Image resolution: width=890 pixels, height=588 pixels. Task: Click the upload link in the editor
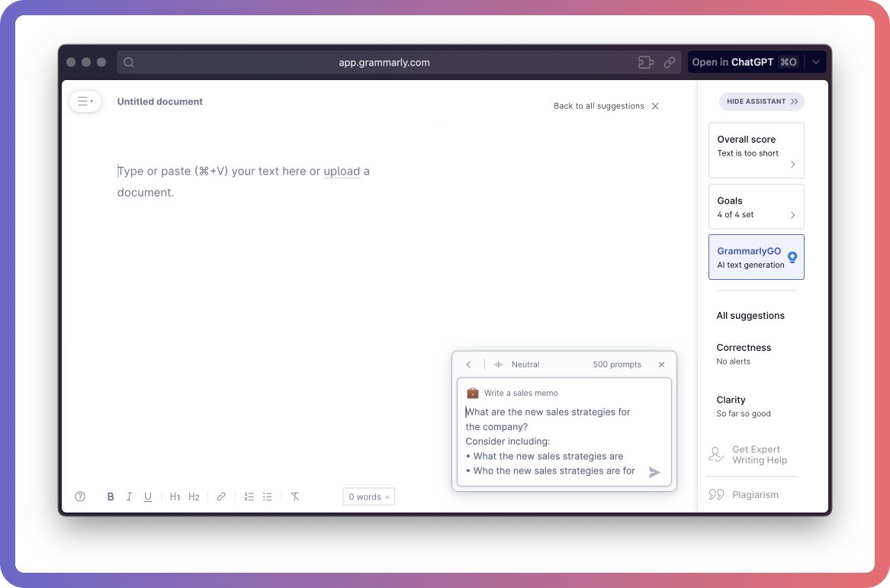tap(342, 172)
